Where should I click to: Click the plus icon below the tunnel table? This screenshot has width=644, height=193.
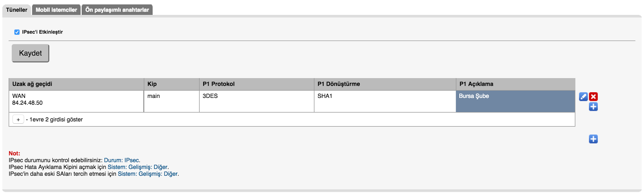pyautogui.click(x=593, y=139)
